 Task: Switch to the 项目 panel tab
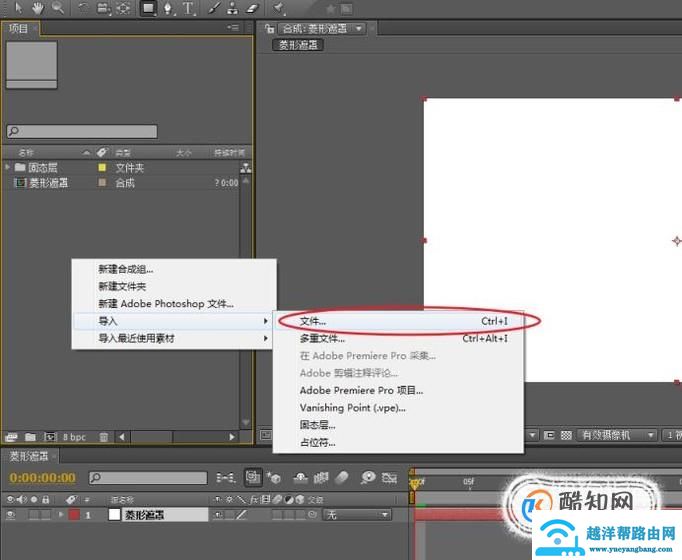(18, 29)
